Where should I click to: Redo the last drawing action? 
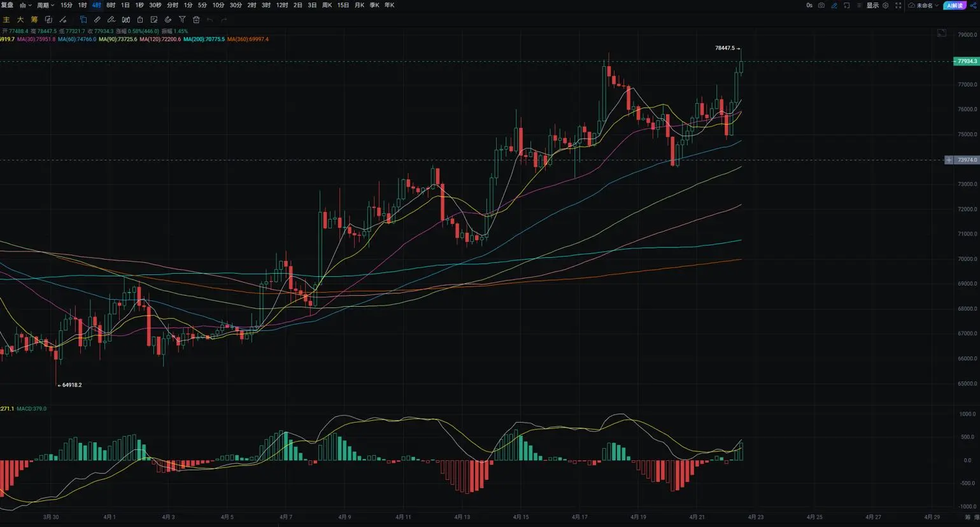pos(224,20)
